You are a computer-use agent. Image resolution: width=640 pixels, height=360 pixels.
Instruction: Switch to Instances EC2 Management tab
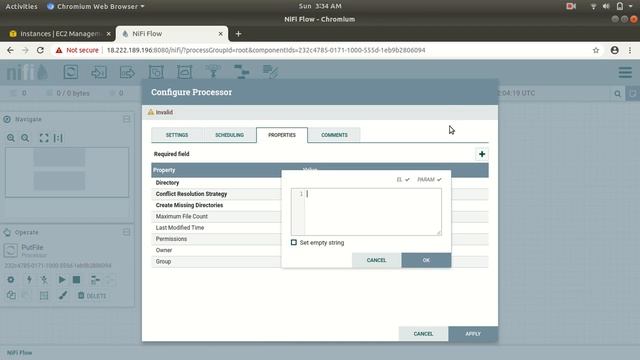click(60, 34)
